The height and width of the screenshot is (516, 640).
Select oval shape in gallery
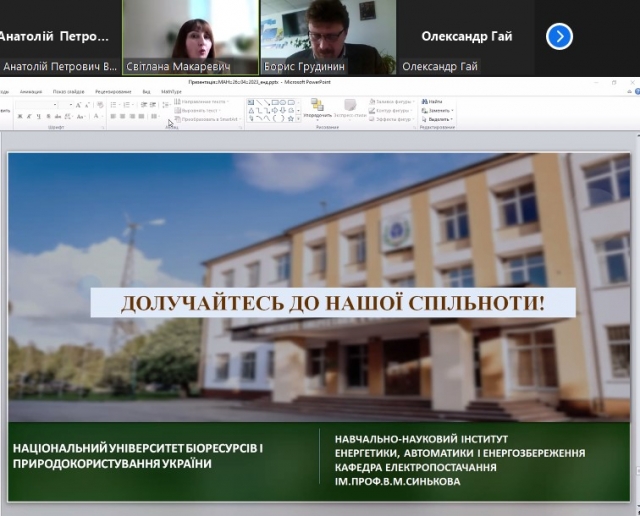coord(282,102)
